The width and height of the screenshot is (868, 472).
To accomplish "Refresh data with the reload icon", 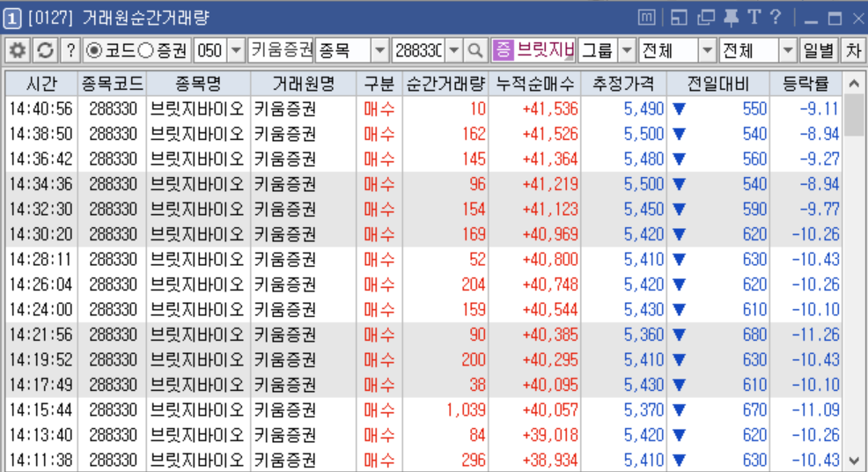I will click(x=45, y=51).
